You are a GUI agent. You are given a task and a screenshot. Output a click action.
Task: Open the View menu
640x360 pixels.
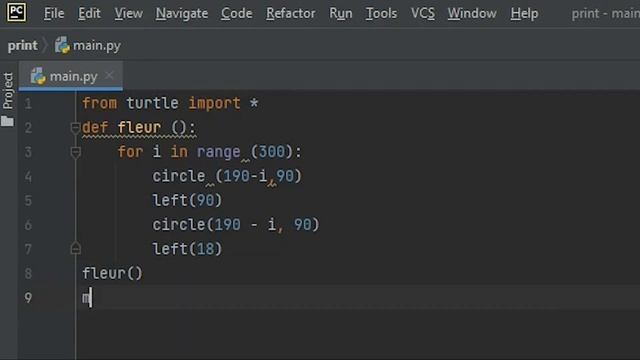pyautogui.click(x=128, y=13)
